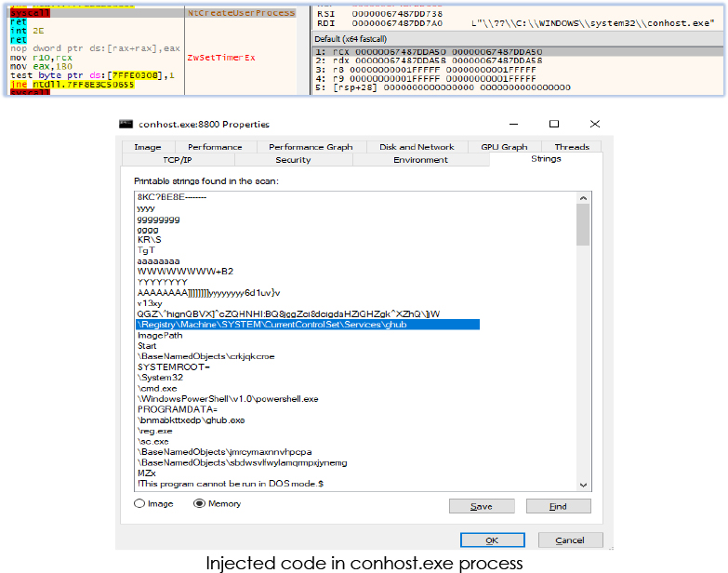The image size is (728, 573).
Task: Click the Cancel button
Action: click(570, 540)
